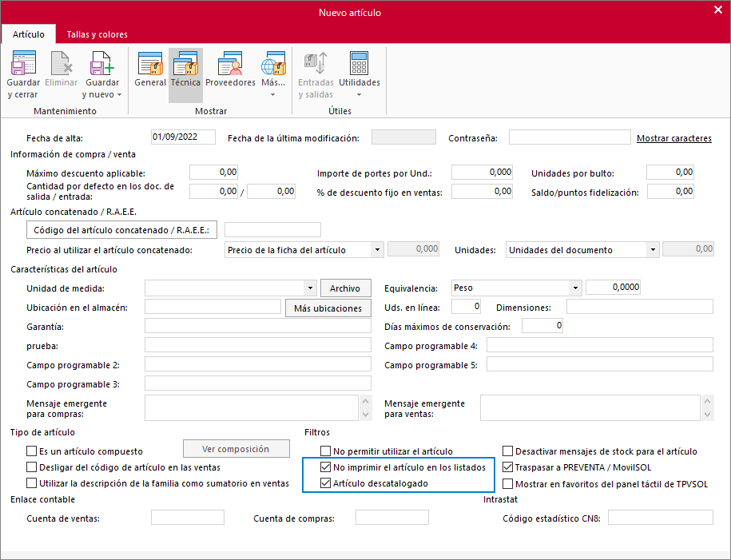The width and height of the screenshot is (731, 560).
Task: Open the Proveedores section
Action: coord(230,64)
